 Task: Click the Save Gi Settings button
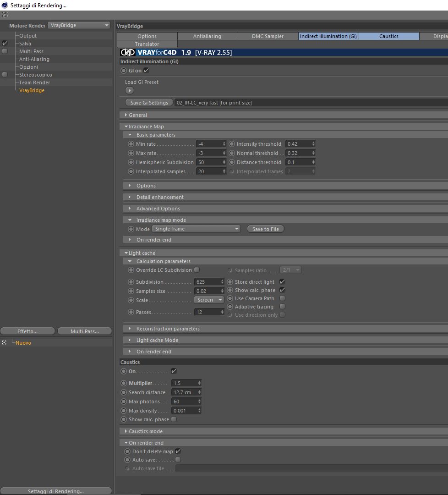pyautogui.click(x=149, y=103)
